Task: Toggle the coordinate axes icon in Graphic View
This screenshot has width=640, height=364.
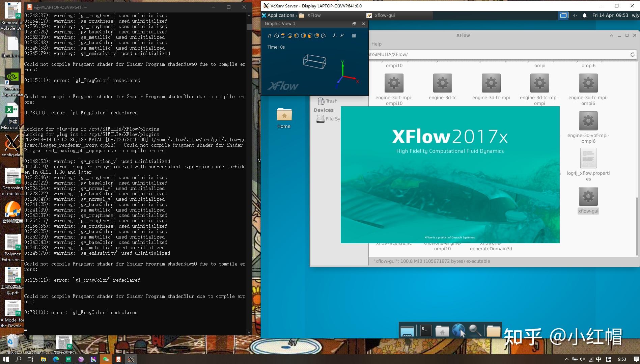Action: tap(335, 36)
